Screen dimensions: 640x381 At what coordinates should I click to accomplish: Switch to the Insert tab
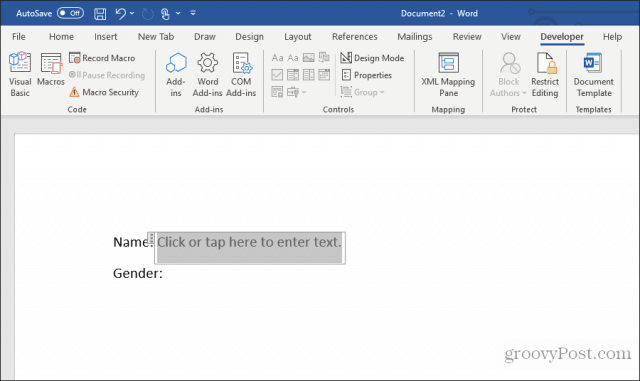[106, 37]
